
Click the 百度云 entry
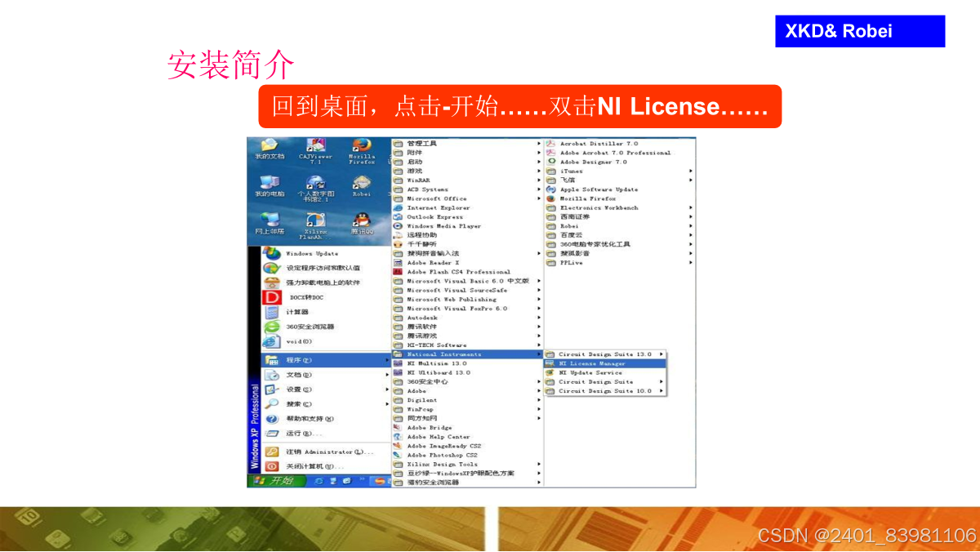[620, 235]
